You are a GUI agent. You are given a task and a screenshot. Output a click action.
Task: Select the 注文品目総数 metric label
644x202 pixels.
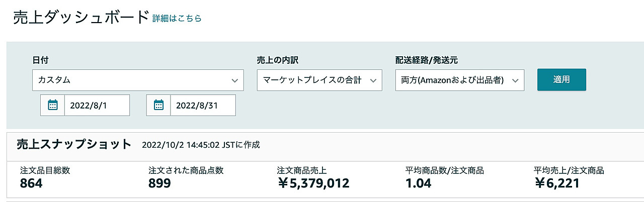45,170
